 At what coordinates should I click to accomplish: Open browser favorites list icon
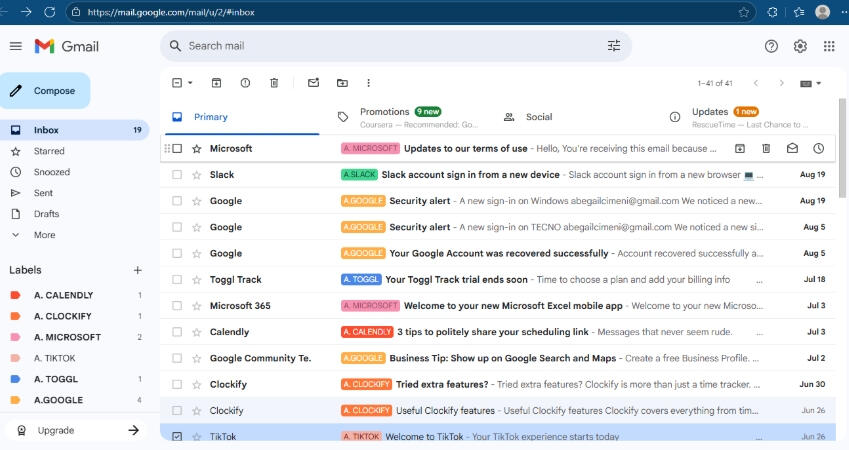tap(799, 12)
